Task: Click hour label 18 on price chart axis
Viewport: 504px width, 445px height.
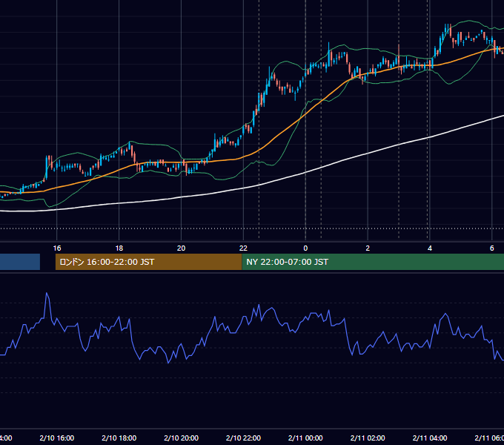Action: click(x=119, y=248)
